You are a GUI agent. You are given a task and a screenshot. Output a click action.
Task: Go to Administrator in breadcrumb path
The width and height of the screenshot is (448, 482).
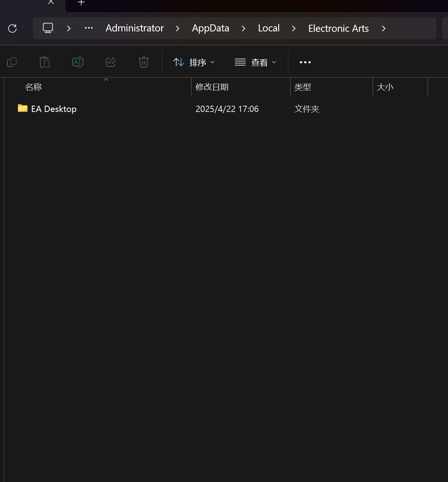point(135,28)
